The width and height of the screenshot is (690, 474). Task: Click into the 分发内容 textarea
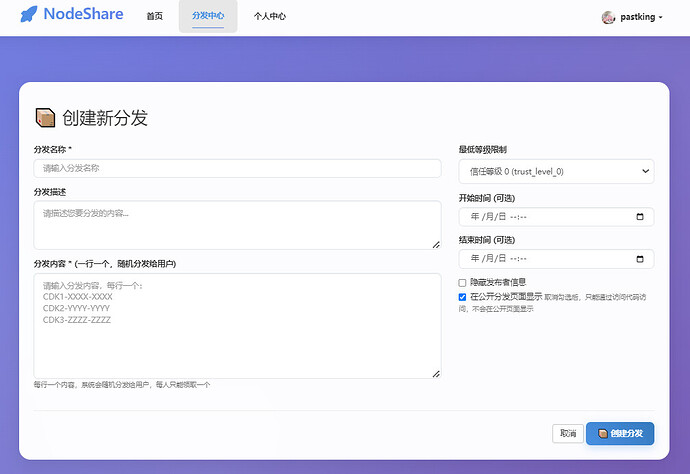pos(237,326)
